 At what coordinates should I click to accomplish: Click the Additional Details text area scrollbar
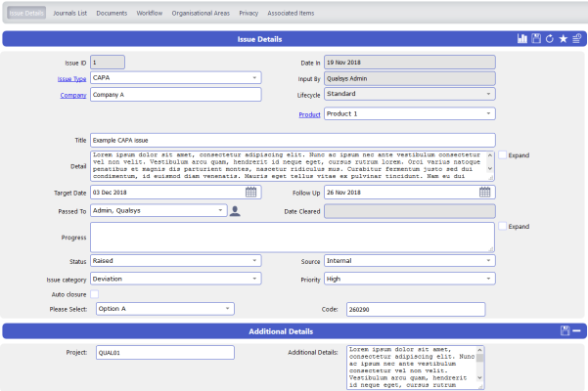coord(479,364)
